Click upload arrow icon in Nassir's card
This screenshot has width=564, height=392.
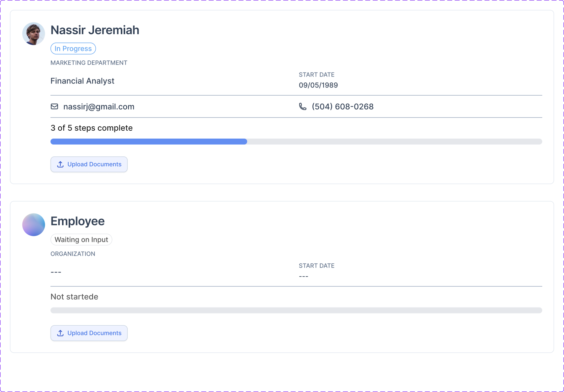[60, 164]
